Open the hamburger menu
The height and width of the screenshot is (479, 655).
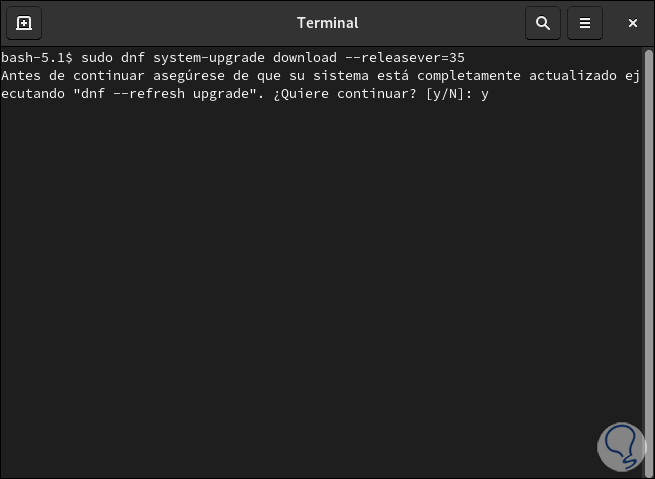[585, 23]
